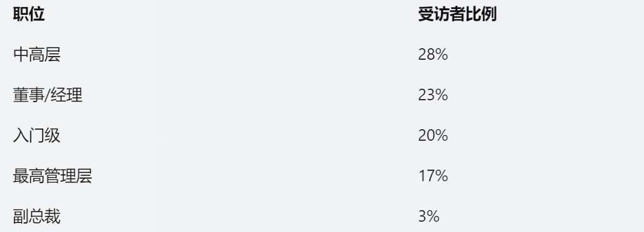Select the 最高管理层 row label
Viewport: 644px width, 232px height.
53,176
